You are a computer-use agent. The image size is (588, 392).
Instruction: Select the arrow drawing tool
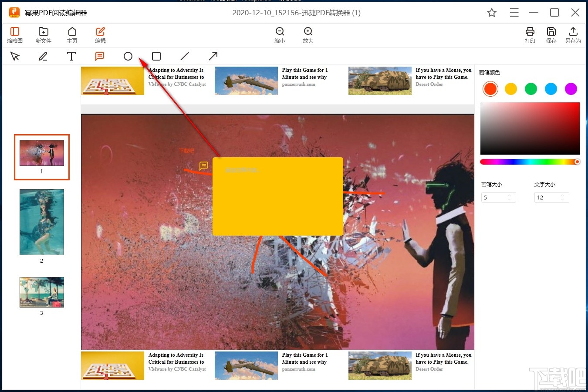pos(213,56)
